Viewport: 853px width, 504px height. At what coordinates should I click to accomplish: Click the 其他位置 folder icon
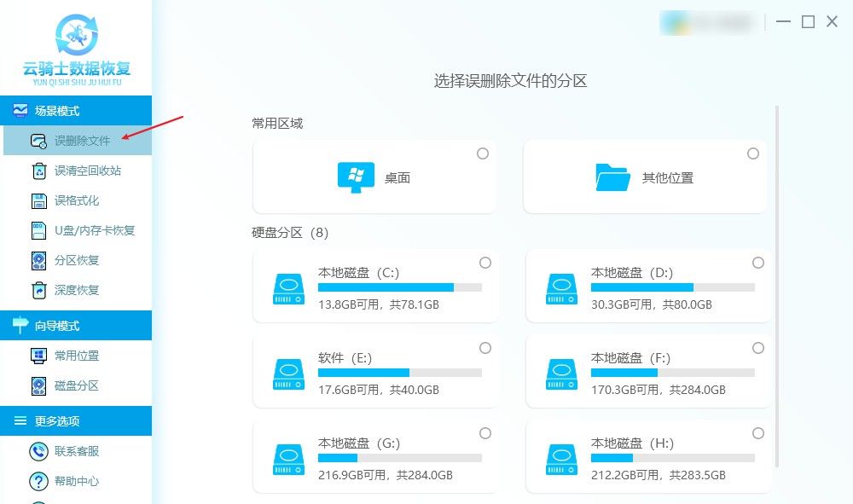tap(613, 177)
